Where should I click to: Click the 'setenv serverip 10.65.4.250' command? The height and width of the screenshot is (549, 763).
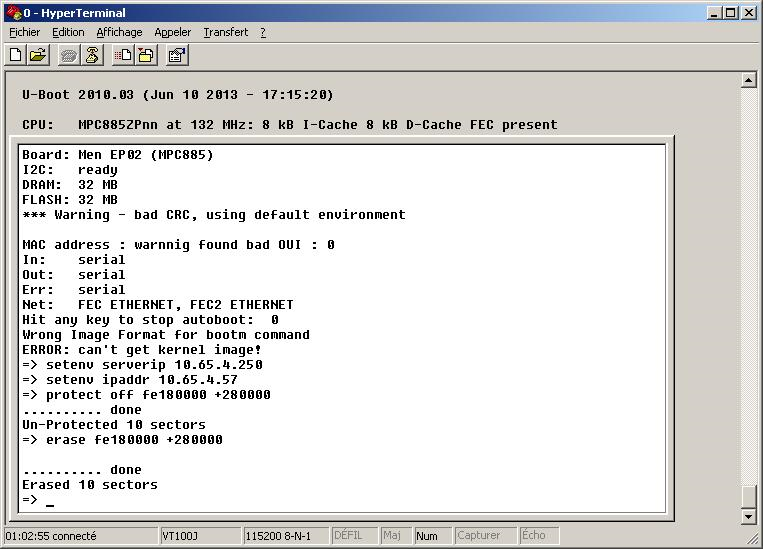coord(142,365)
